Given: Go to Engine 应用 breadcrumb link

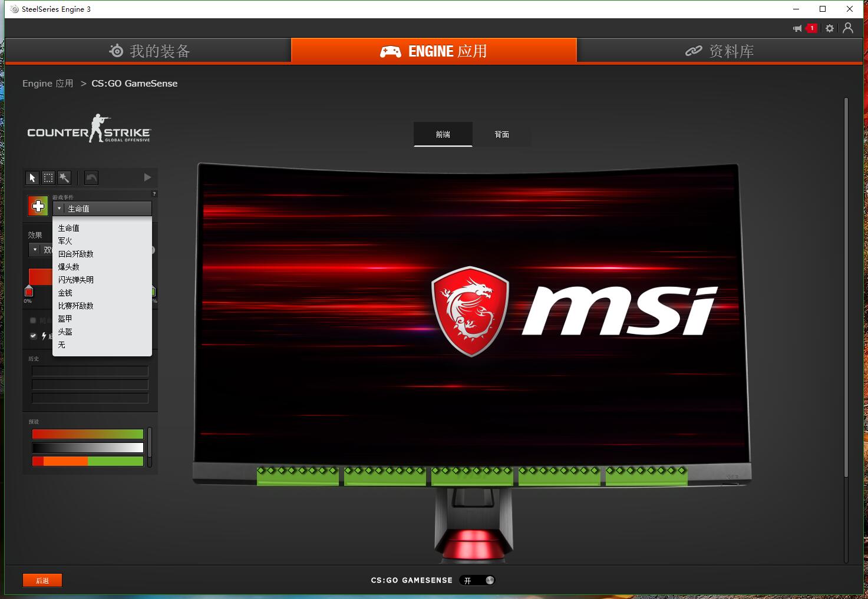Looking at the screenshot, I should tap(48, 84).
